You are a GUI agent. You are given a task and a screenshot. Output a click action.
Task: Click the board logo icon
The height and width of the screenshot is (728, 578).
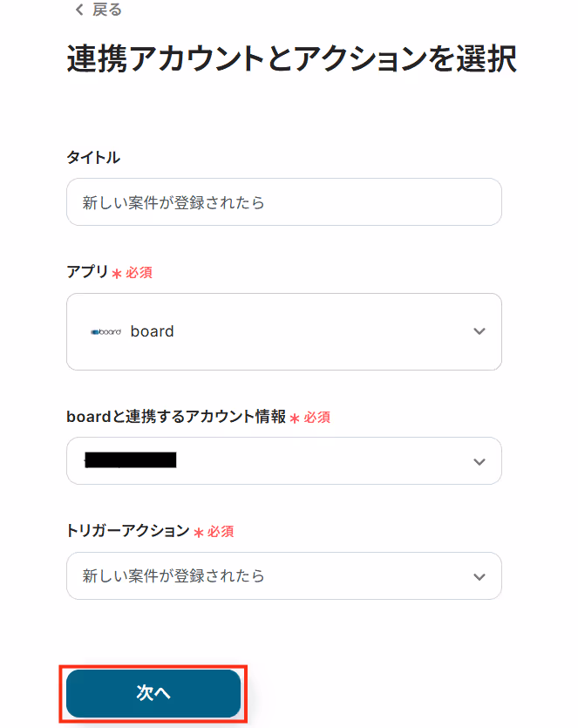click(x=106, y=331)
